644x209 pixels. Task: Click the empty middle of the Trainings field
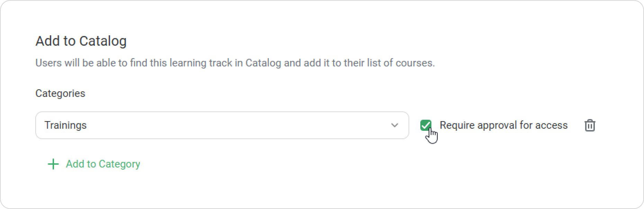pyautogui.click(x=235, y=125)
